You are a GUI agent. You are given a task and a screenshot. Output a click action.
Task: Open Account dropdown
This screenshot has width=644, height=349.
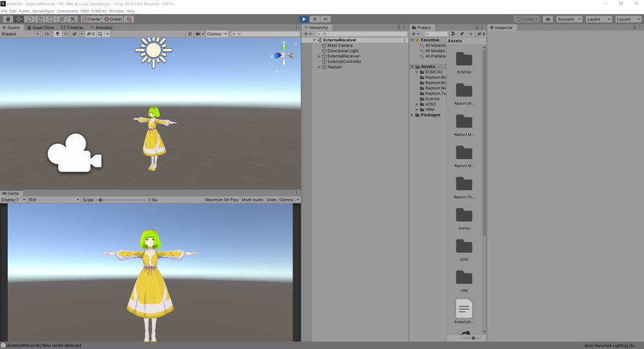[x=569, y=19]
